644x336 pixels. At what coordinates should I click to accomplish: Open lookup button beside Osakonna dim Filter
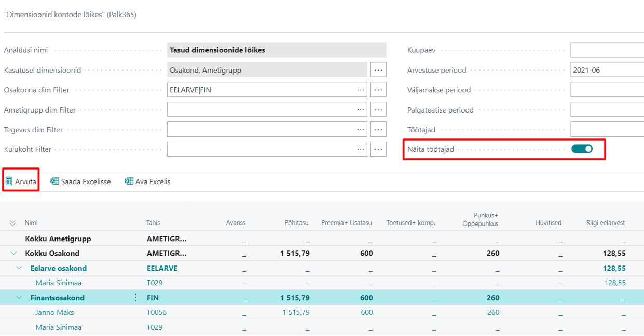click(x=378, y=90)
